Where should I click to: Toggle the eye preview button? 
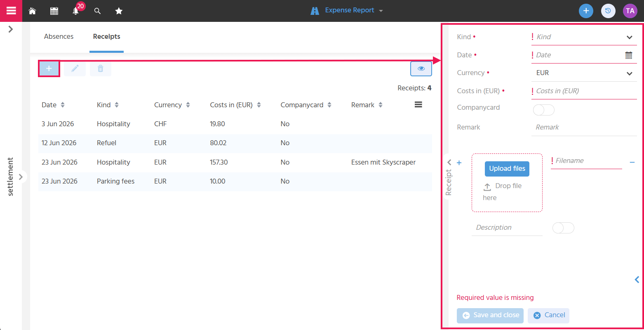pos(421,68)
